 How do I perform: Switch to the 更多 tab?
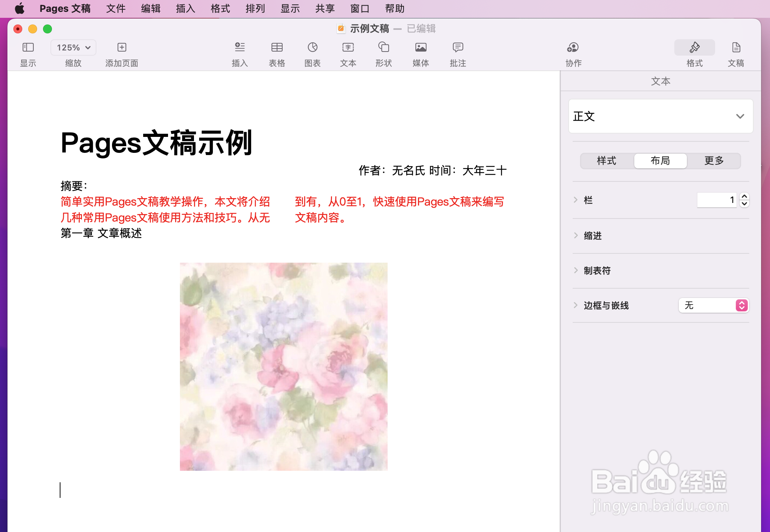(x=714, y=161)
